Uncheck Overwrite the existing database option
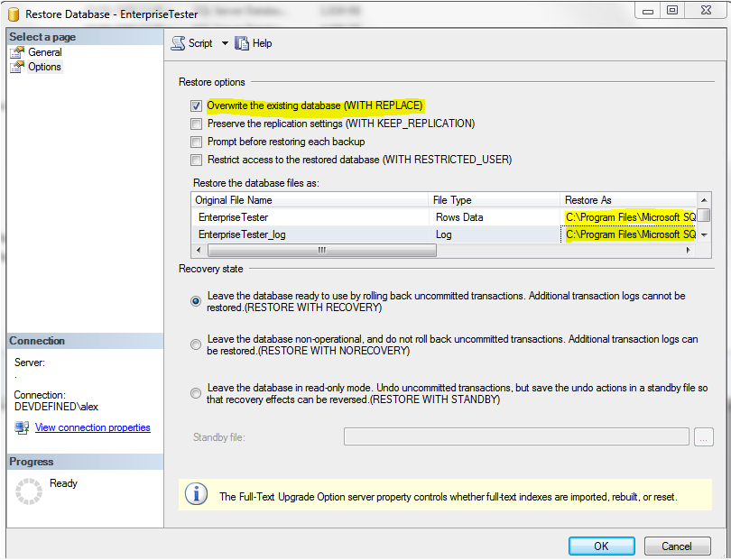The width and height of the screenshot is (731, 560). pos(196,106)
